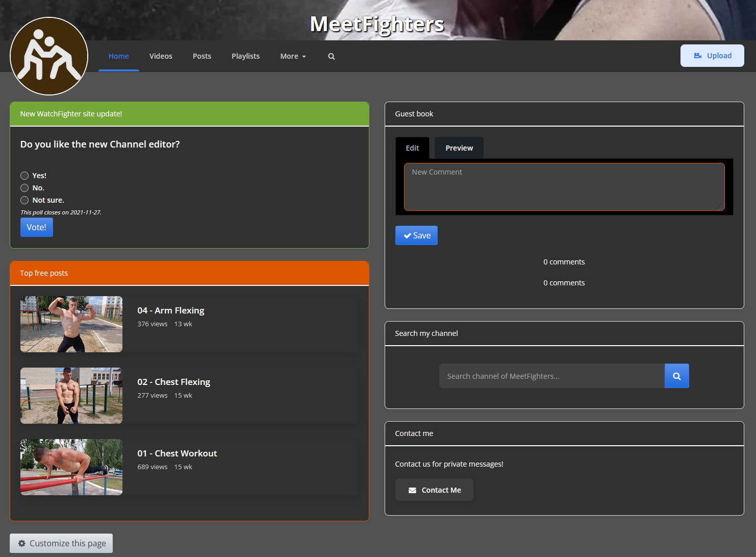This screenshot has width=756, height=557.
Task: Click the Search channel of MeetFighters field
Action: coord(551,376)
